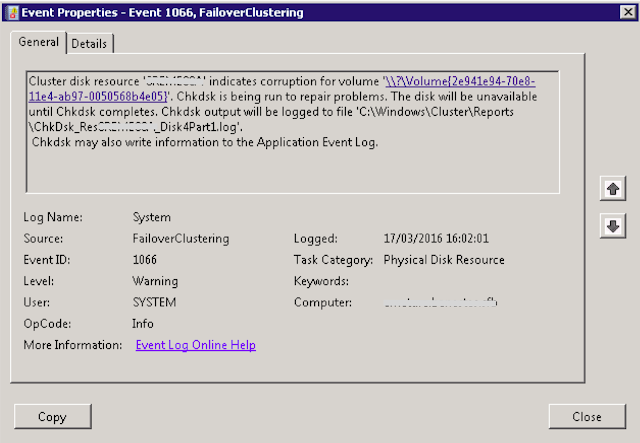Click the FailoverClustering source value
This screenshot has height=443, width=640.
(181, 238)
